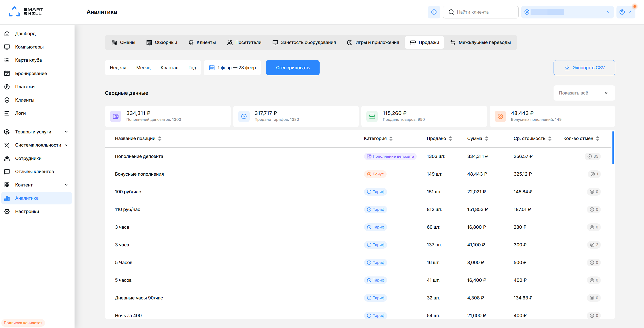Click the Бонус category tag

[375, 174]
